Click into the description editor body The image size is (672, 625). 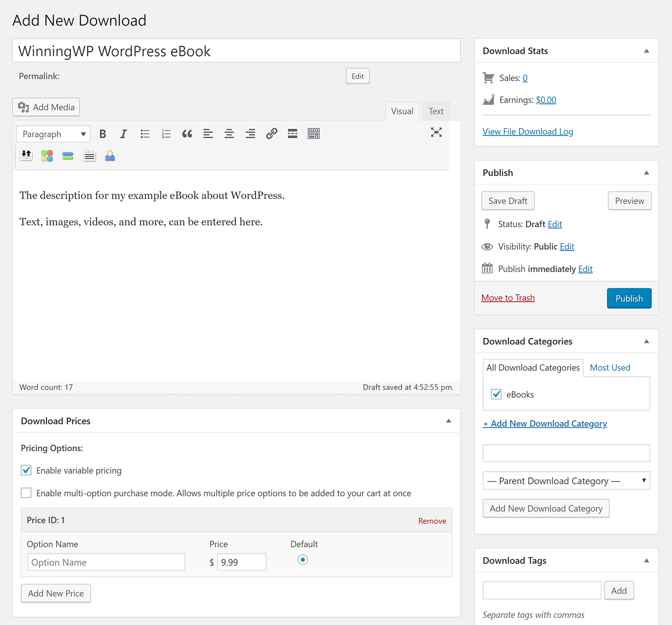236,275
